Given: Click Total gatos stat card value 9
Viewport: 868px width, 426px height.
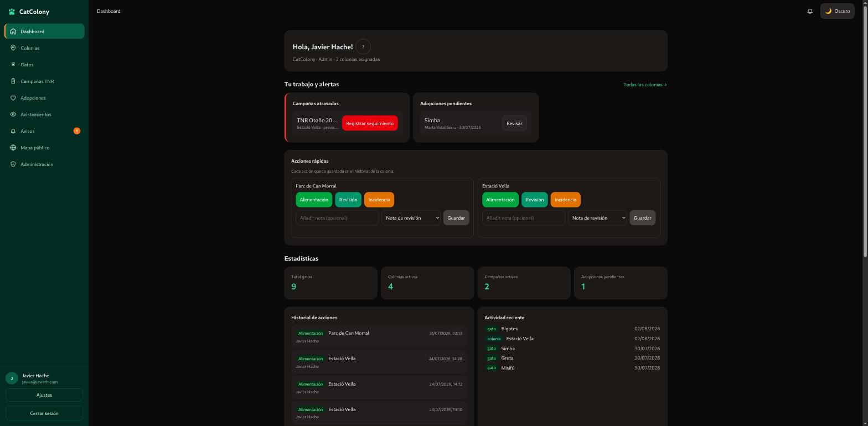Looking at the screenshot, I should tap(293, 287).
